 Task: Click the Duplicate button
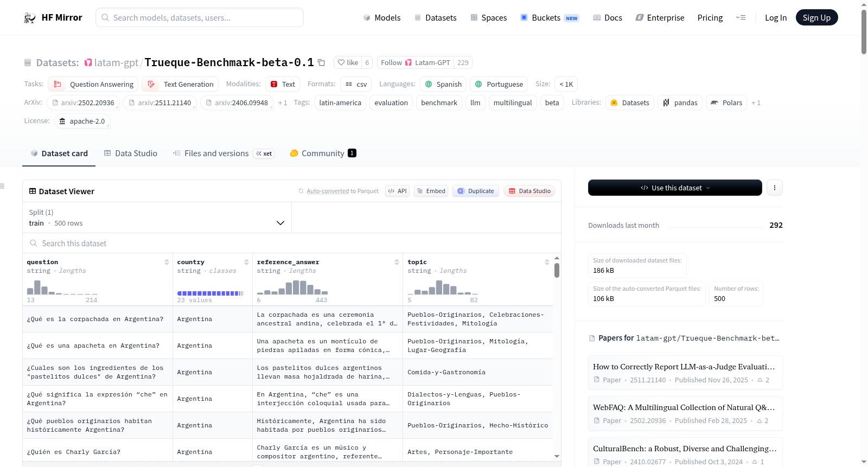tap(476, 191)
